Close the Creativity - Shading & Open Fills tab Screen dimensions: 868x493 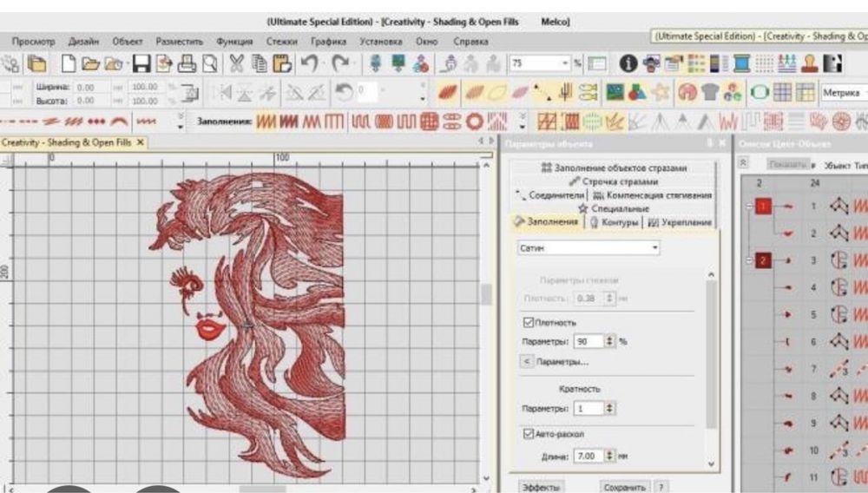141,142
